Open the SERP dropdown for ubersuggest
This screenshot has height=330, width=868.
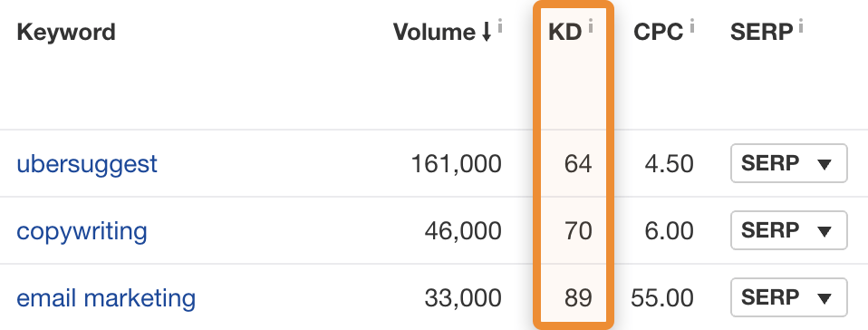[x=789, y=163]
